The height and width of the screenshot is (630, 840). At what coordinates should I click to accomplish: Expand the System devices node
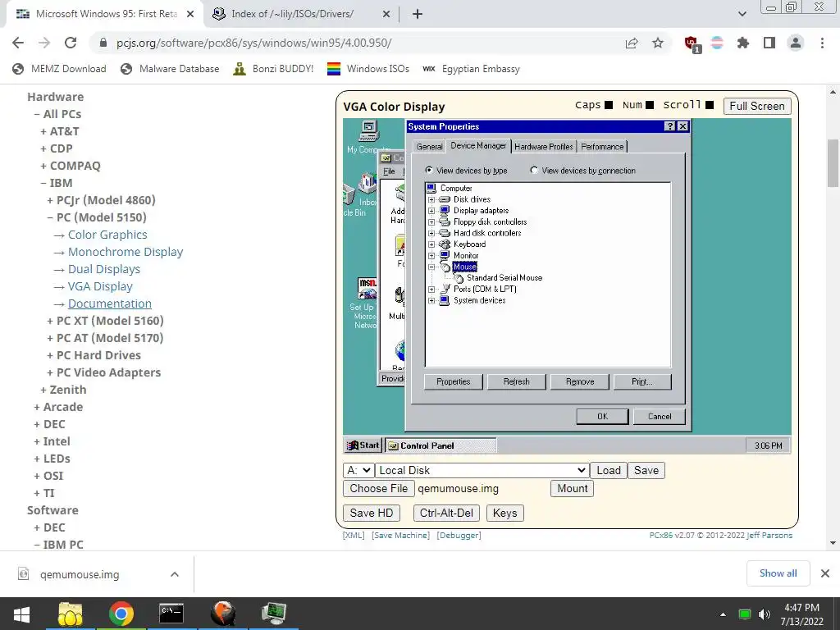431,300
